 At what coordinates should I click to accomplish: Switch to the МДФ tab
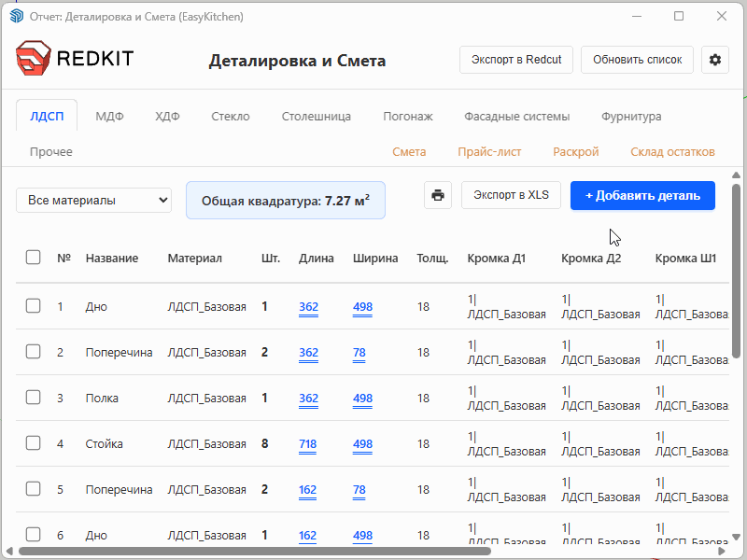coord(109,116)
